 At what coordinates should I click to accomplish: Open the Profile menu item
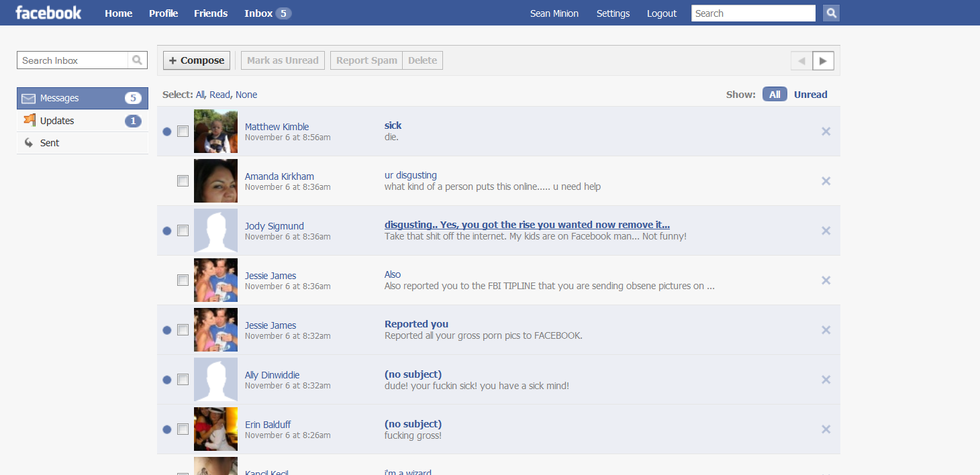pos(164,13)
